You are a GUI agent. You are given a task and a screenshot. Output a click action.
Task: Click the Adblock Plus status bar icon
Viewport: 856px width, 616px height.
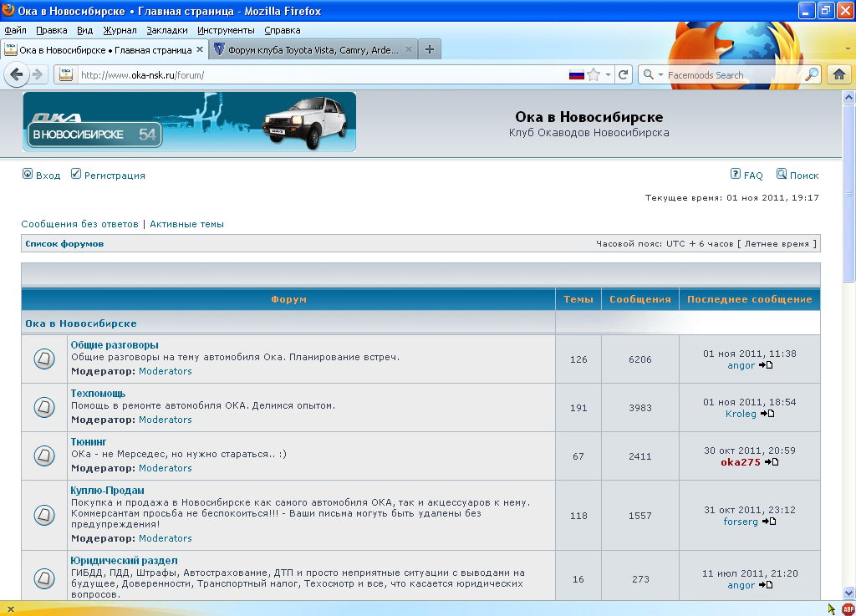848,608
